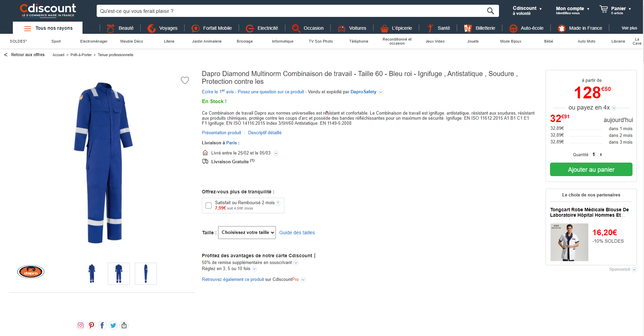Click the Ecrire le 1er avis link
644x336 pixels.
(218, 92)
